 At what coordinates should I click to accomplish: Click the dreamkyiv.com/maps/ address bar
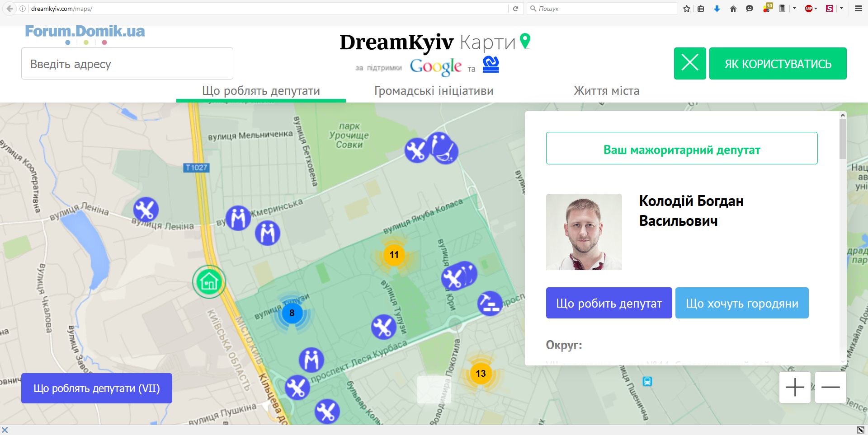point(267,9)
